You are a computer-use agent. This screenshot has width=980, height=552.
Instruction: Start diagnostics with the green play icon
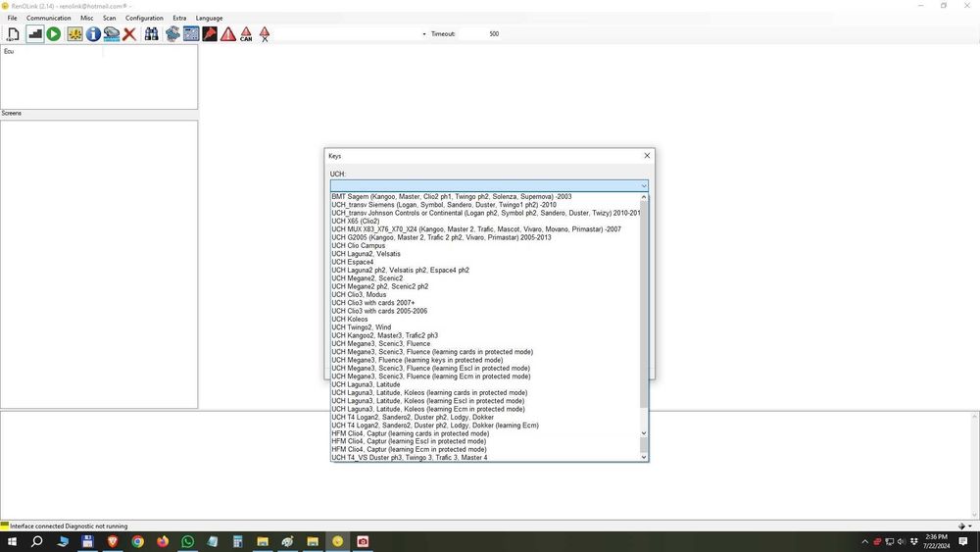tap(54, 33)
